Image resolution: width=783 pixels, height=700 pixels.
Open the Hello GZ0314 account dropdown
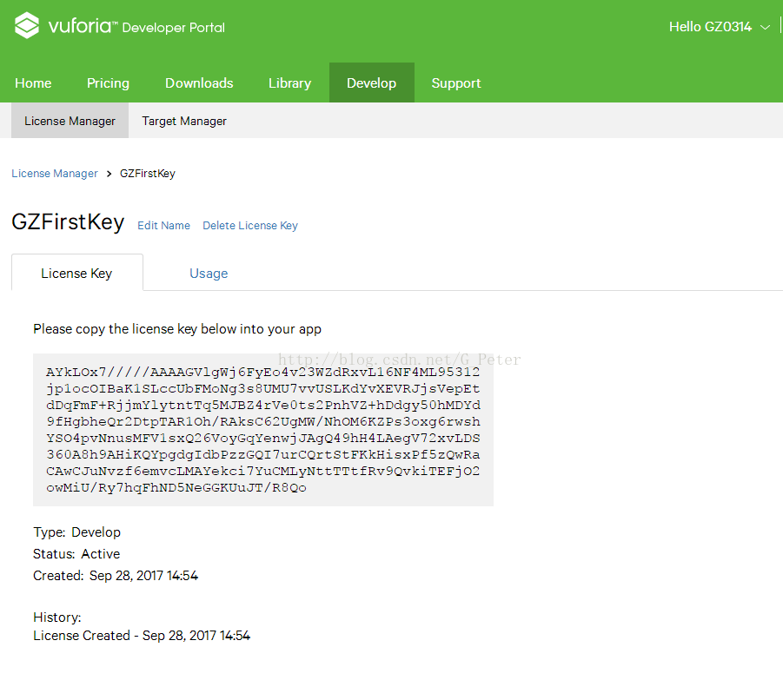719,27
